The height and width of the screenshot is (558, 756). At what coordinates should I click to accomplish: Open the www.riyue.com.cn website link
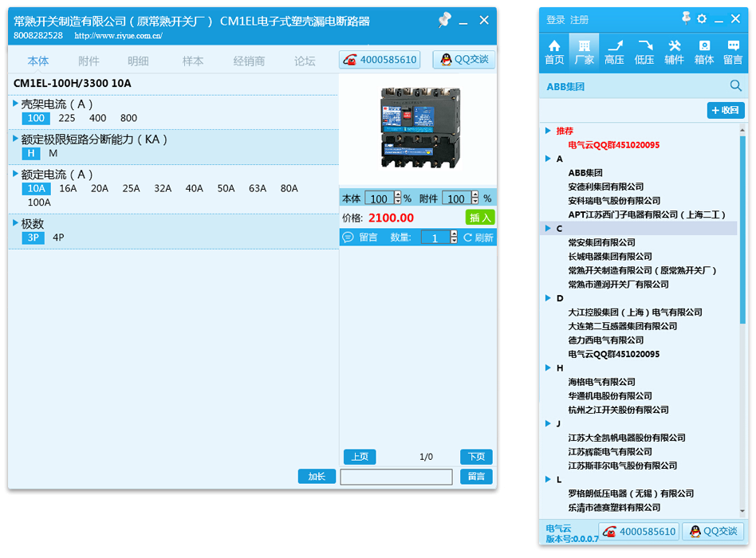pyautogui.click(x=118, y=36)
